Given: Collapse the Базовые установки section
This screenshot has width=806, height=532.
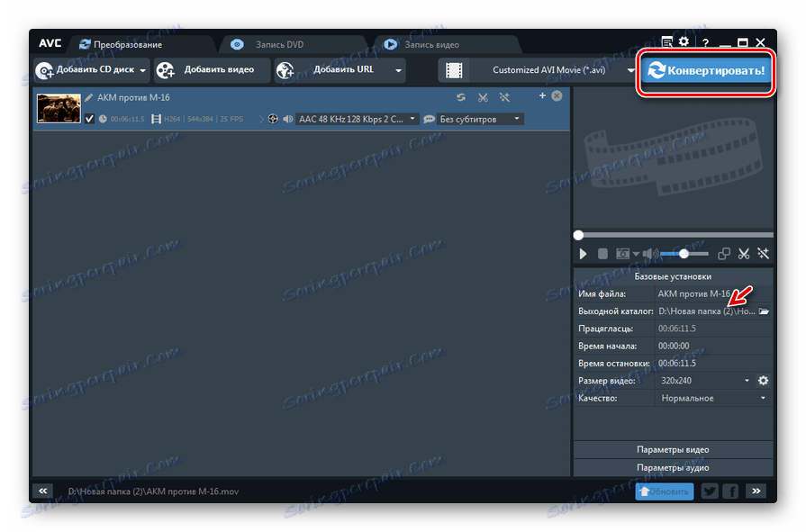Looking at the screenshot, I should pyautogui.click(x=673, y=276).
